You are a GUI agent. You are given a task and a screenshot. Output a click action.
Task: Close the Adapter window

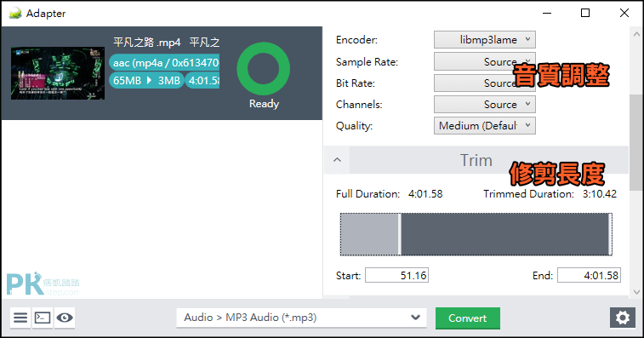coord(624,13)
